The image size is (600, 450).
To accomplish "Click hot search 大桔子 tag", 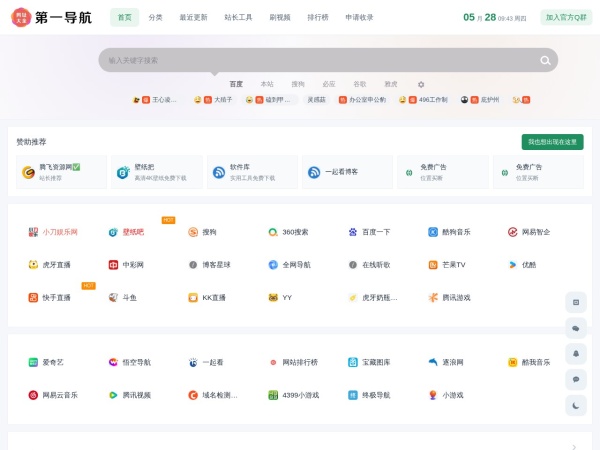I will pyautogui.click(x=214, y=100).
